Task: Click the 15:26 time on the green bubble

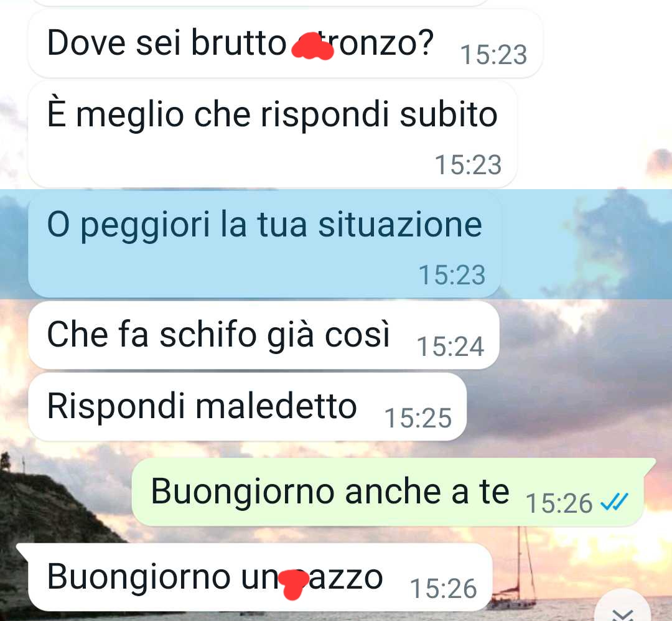Action: pos(559,503)
